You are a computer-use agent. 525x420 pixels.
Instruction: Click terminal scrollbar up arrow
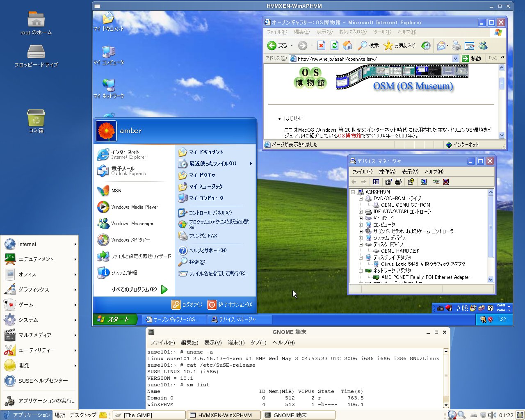(x=446, y=352)
